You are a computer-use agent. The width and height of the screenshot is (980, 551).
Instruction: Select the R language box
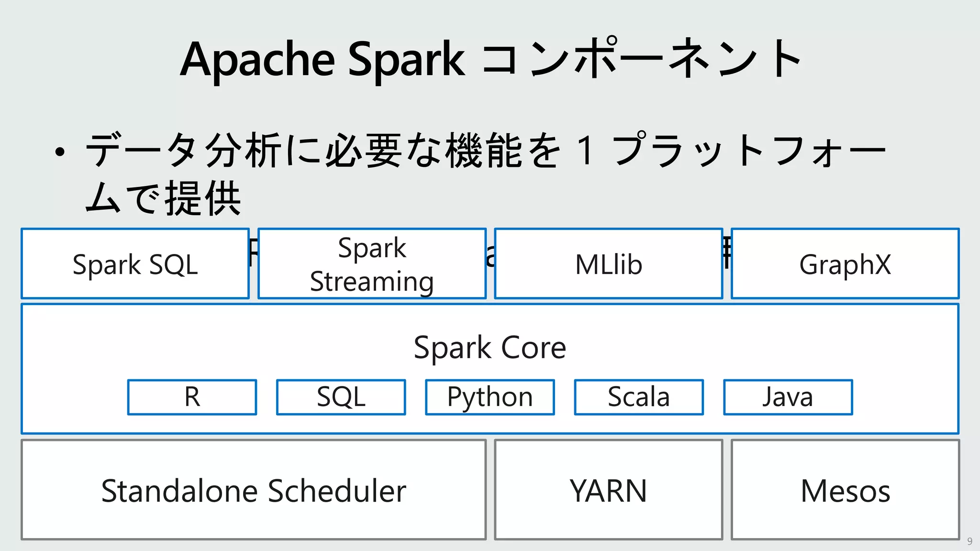click(192, 397)
